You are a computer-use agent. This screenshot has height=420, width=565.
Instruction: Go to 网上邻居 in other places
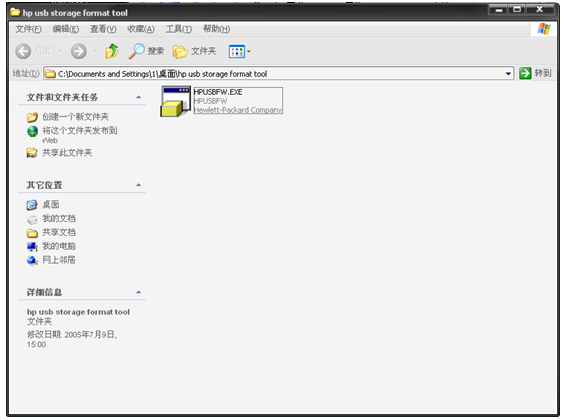[x=59, y=260]
